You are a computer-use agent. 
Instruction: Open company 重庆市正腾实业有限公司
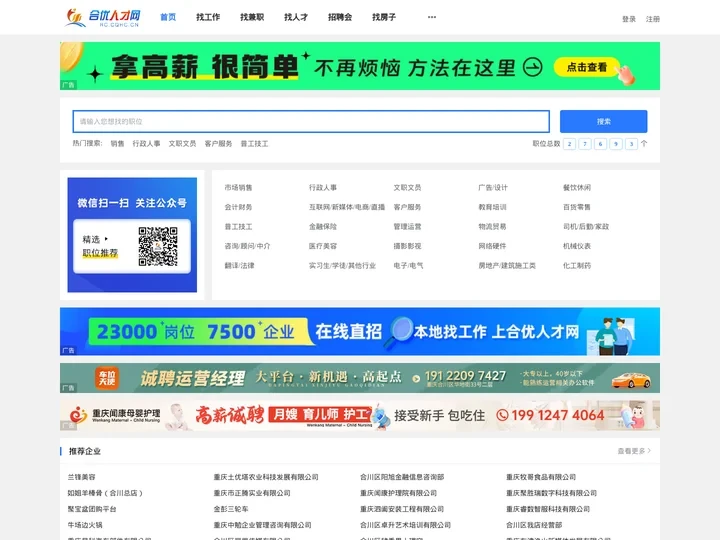(x=252, y=493)
